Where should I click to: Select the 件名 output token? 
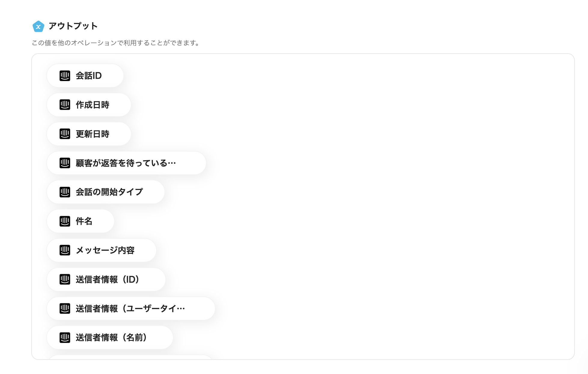point(80,221)
